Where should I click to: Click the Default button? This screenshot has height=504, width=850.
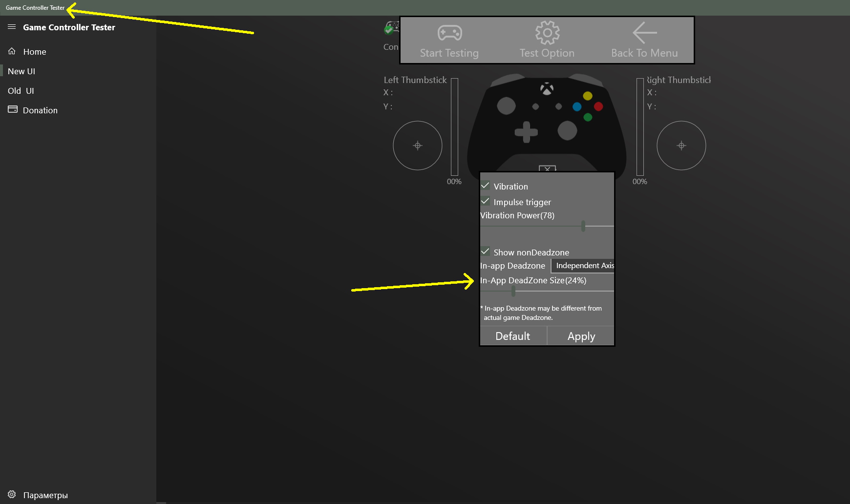[x=512, y=336]
